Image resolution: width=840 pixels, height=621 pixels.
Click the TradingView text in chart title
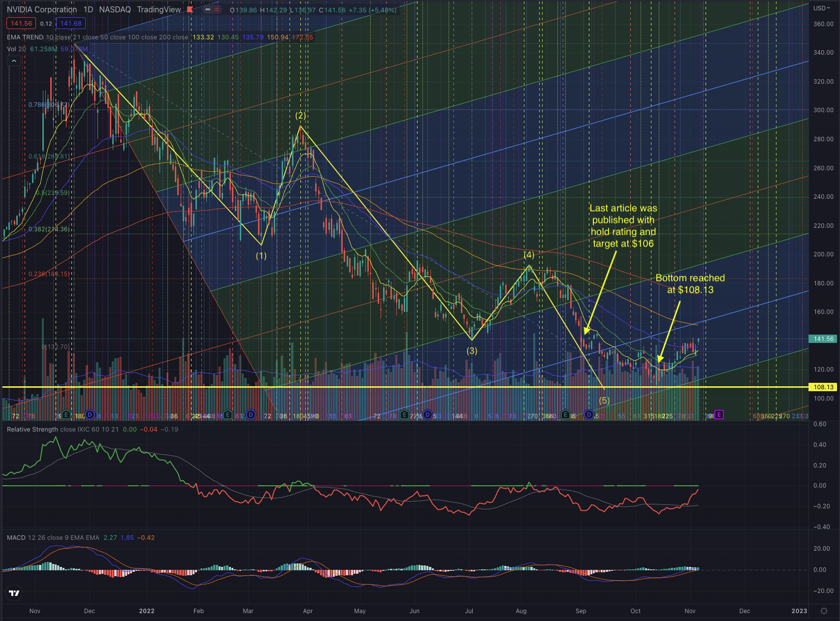click(x=159, y=10)
